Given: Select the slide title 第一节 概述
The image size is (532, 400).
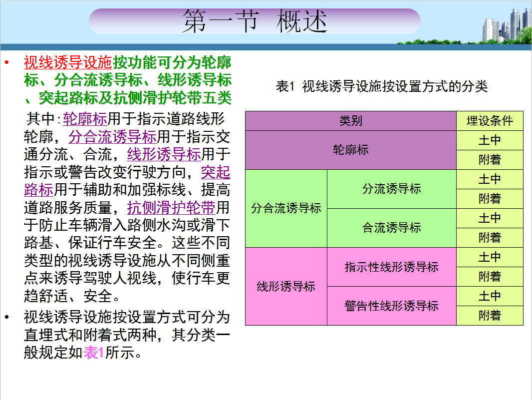Looking at the screenshot, I should 255,21.
